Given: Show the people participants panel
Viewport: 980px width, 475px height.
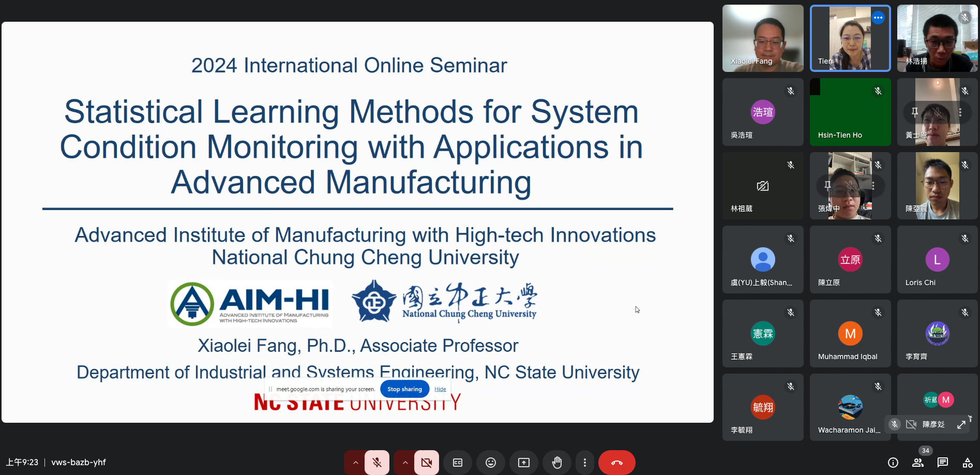Looking at the screenshot, I should point(918,463).
